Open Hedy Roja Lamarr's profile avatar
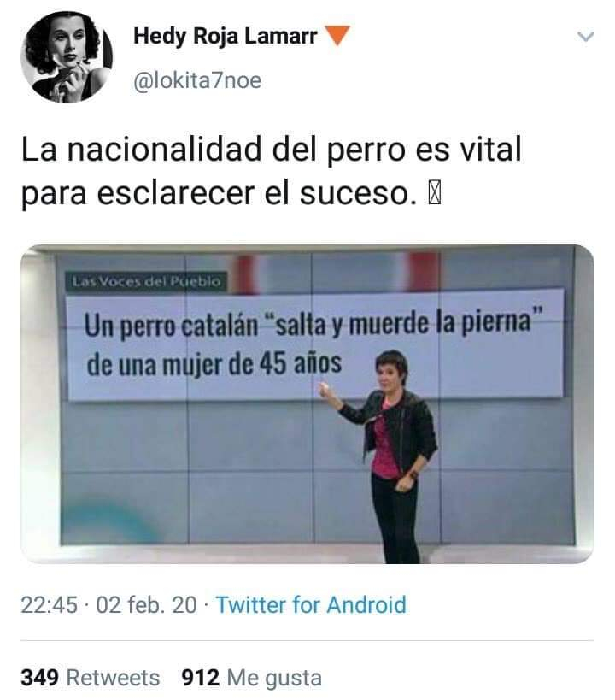Viewport: 615px width, 700px height. (x=67, y=56)
